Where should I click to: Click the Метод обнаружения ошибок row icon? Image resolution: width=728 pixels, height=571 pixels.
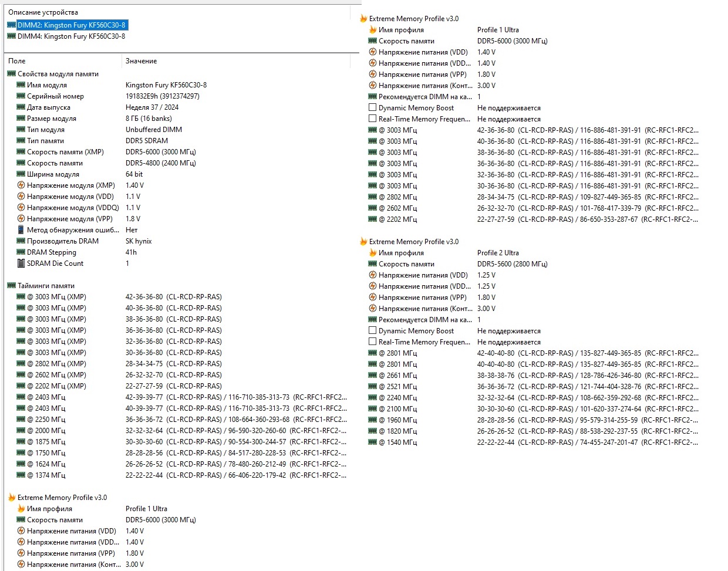pos(21,230)
